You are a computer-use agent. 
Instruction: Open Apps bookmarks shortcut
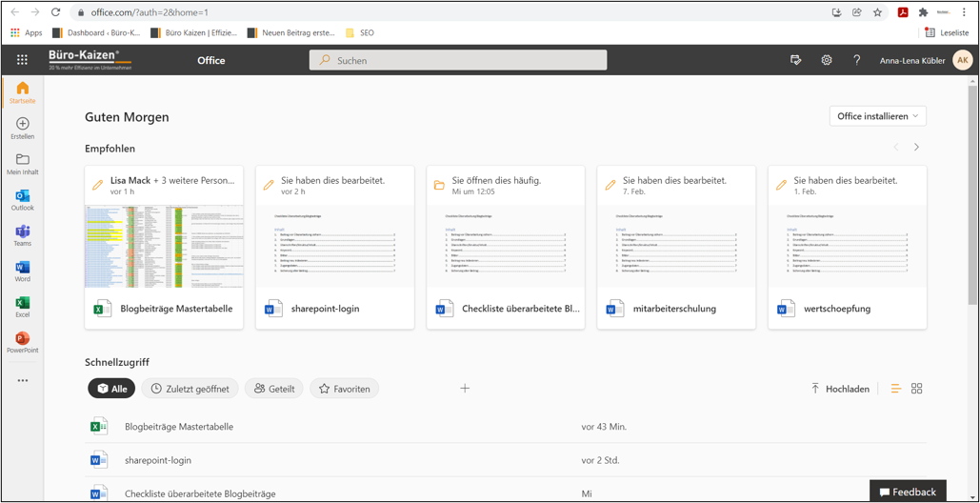(x=27, y=32)
